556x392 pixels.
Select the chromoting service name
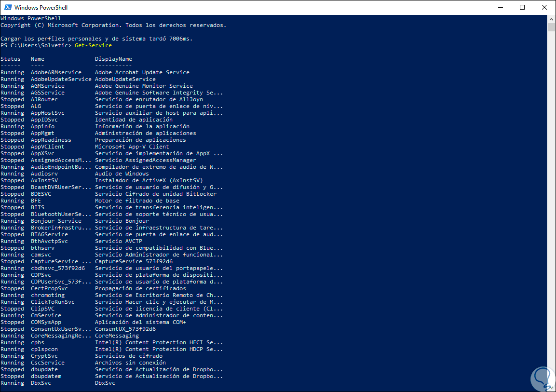tap(48, 295)
